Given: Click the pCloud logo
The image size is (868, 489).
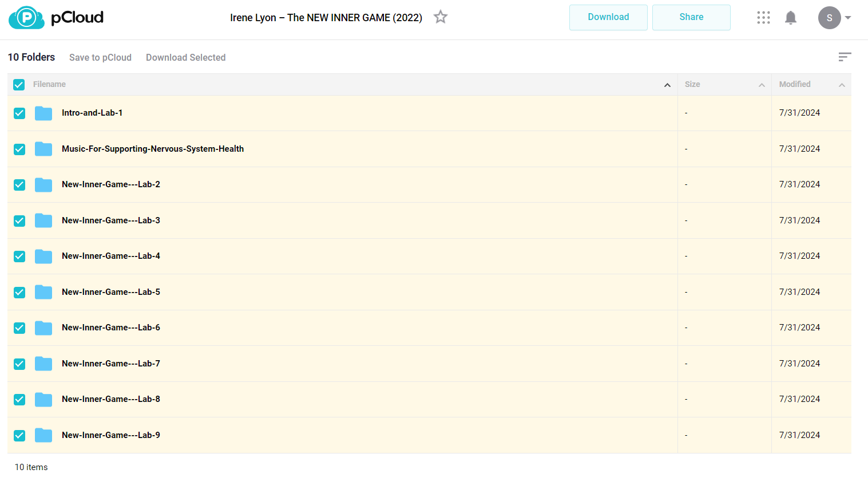Looking at the screenshot, I should coord(56,18).
